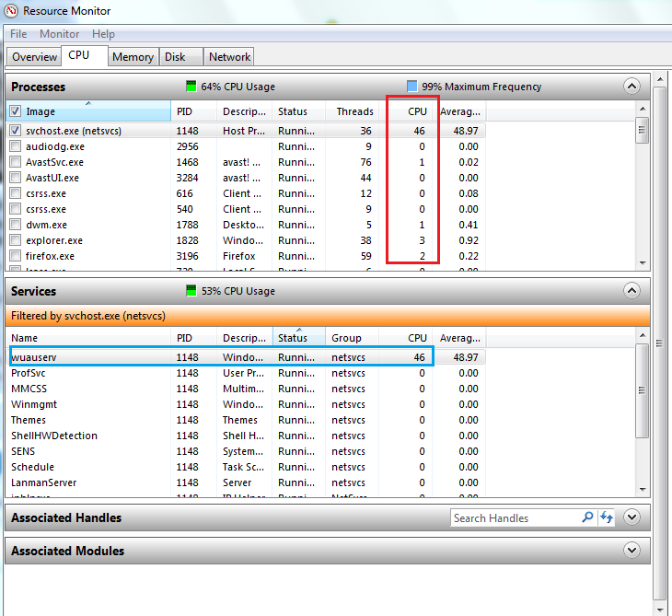Switch to the Memory tab
Viewport: 672px width, 616px height.
(x=133, y=57)
